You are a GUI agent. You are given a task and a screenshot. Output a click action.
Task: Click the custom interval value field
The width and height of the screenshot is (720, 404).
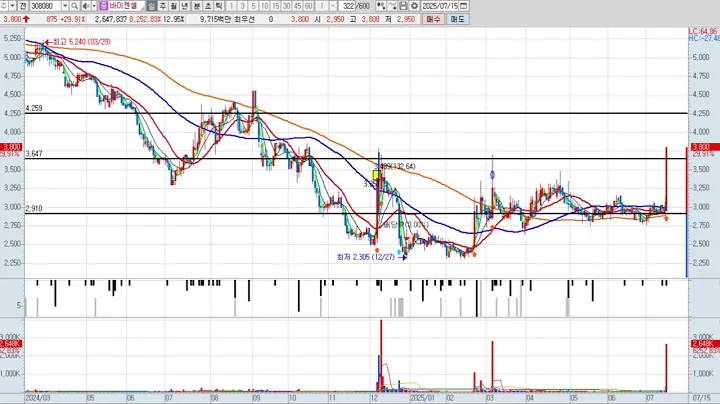[322, 6]
